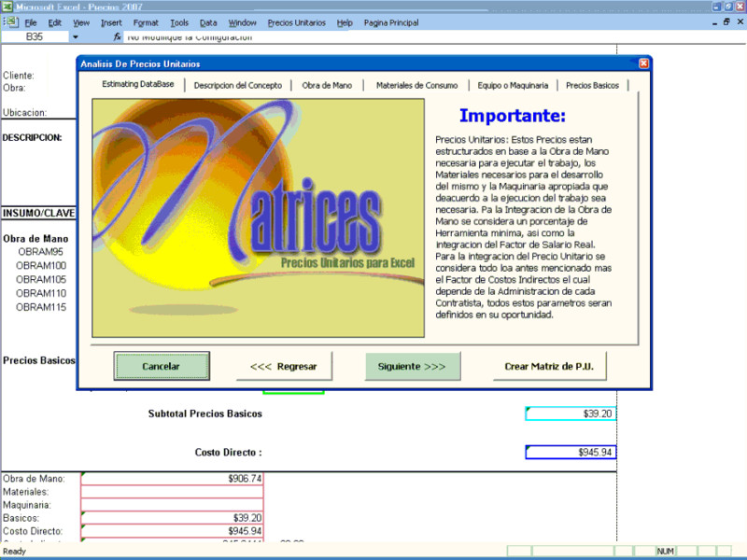Switch to the Materiales de Consumo tab
747x560 pixels.
tap(416, 85)
